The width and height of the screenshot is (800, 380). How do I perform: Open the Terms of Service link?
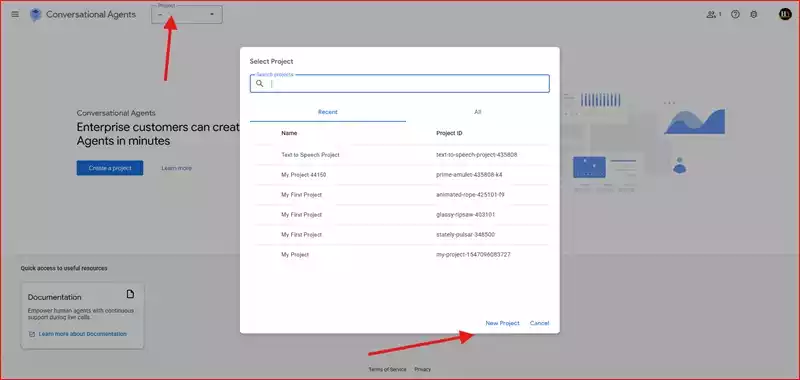(387, 369)
